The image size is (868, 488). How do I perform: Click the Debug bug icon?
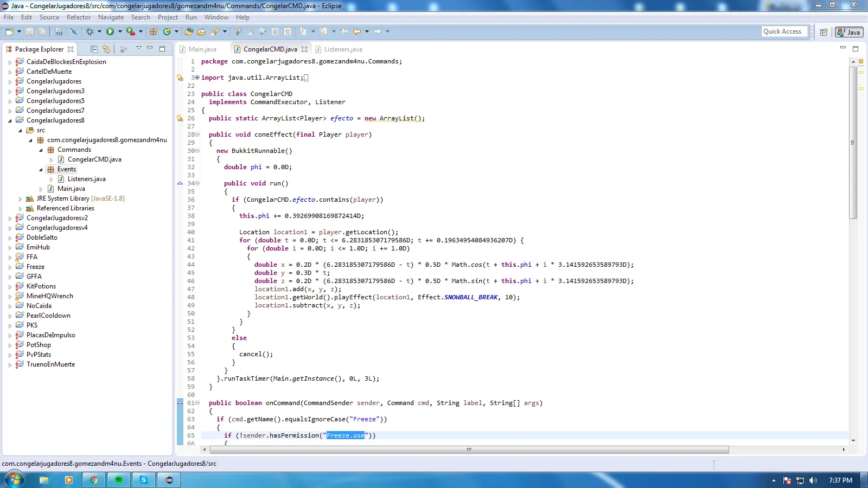[x=90, y=31]
